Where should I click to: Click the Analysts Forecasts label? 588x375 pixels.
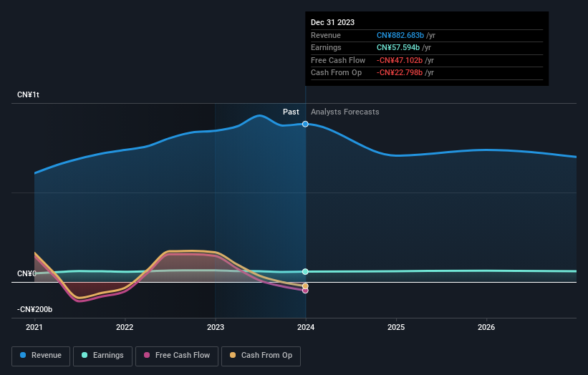[345, 112]
